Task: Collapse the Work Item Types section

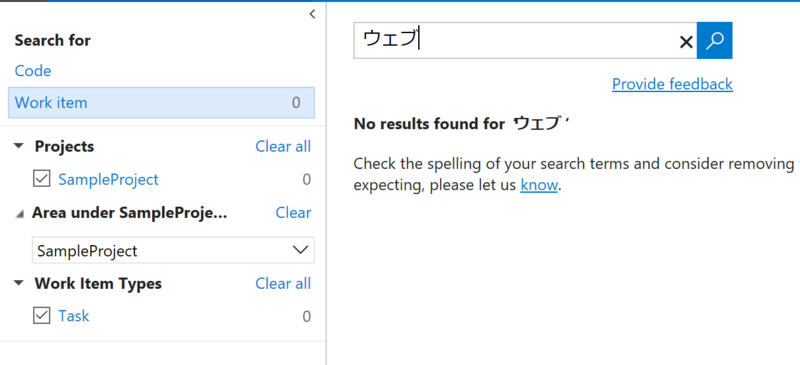Action: coord(19,283)
